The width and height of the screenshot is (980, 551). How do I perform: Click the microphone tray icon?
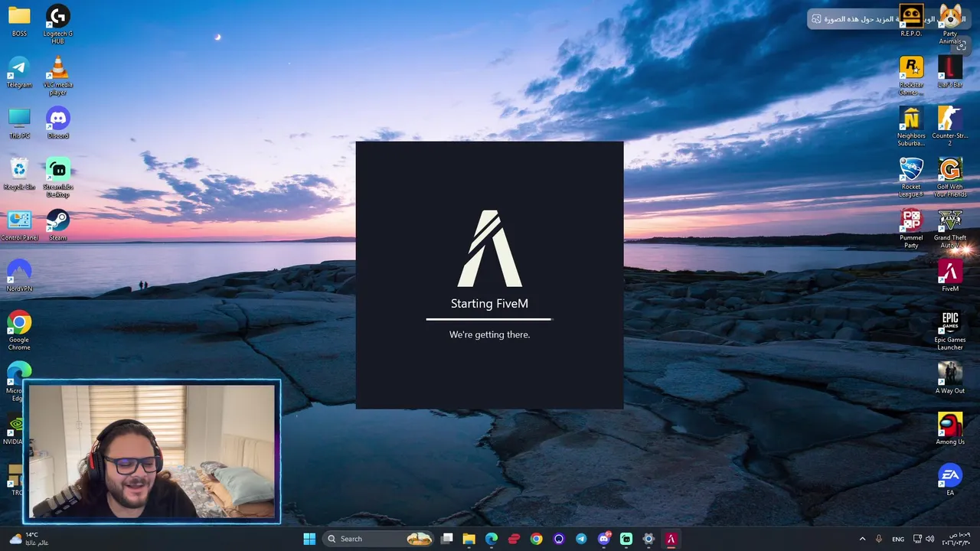point(879,539)
